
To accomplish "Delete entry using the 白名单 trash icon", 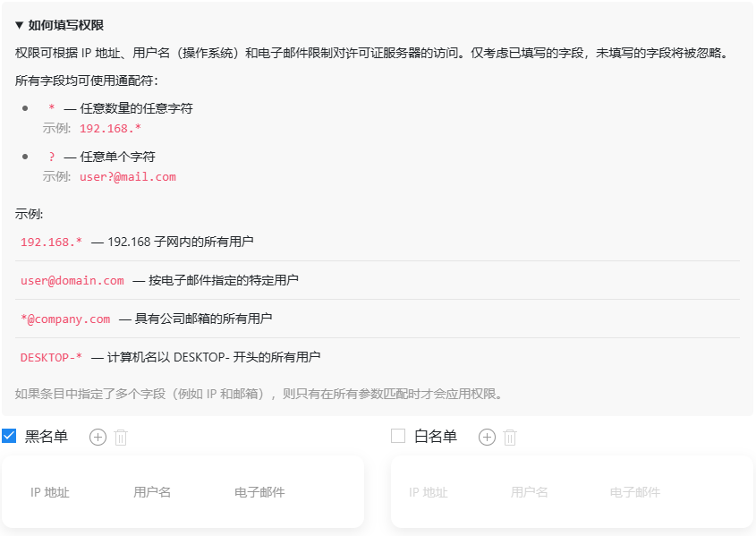I will pyautogui.click(x=510, y=437).
